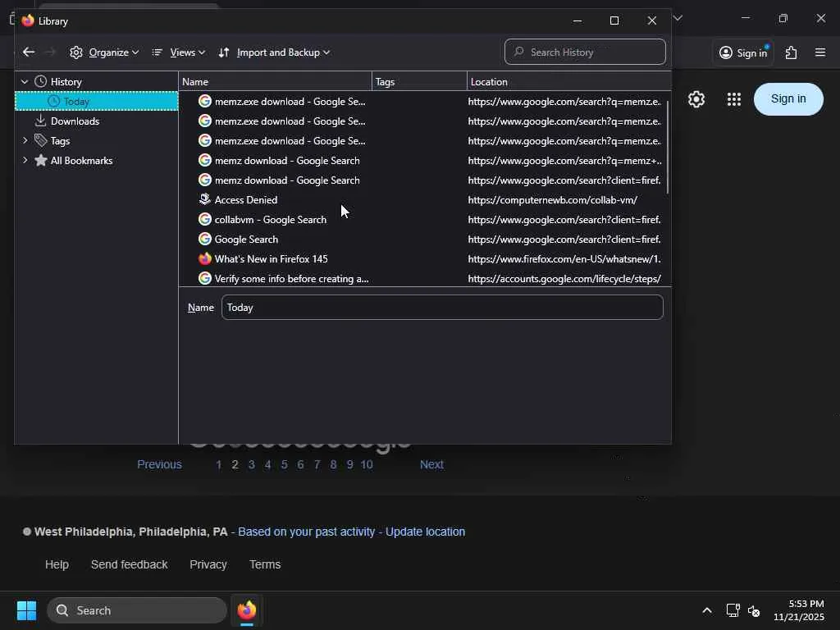Go to Next results page

431,464
